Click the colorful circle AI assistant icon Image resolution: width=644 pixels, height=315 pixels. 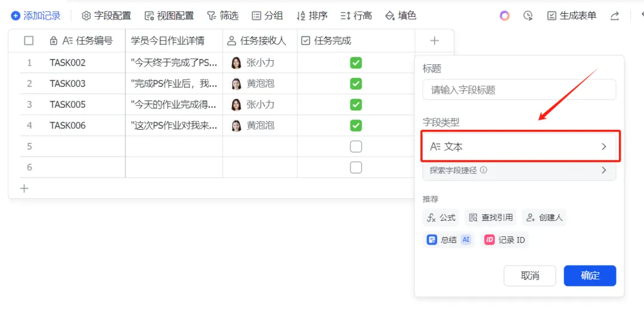pos(504,16)
